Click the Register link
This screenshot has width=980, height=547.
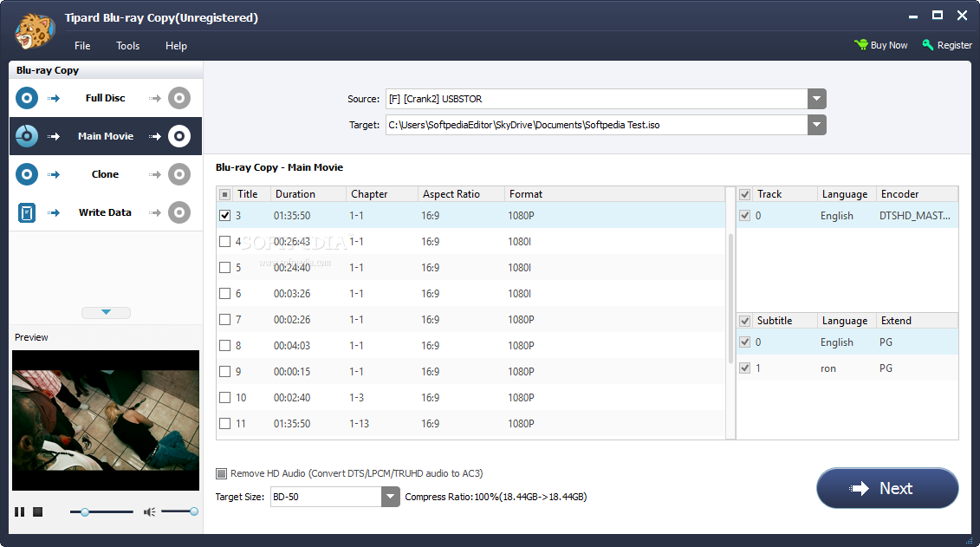[954, 45]
